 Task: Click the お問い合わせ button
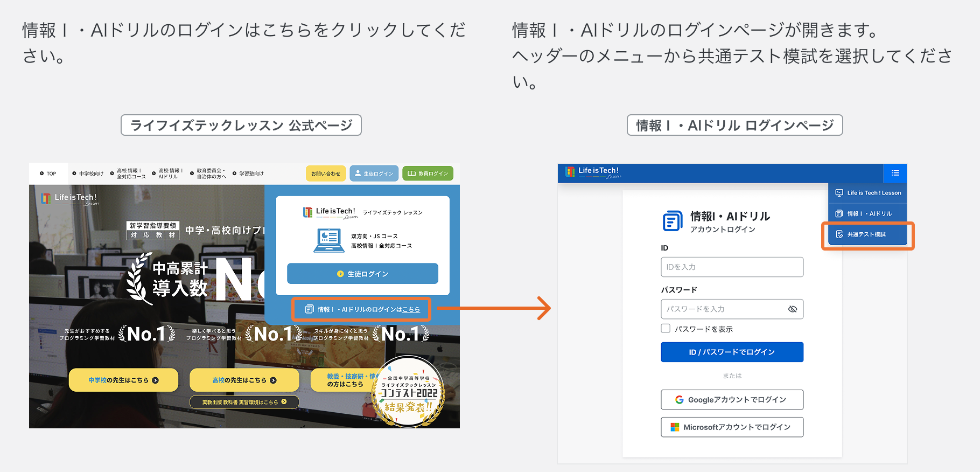coord(326,173)
